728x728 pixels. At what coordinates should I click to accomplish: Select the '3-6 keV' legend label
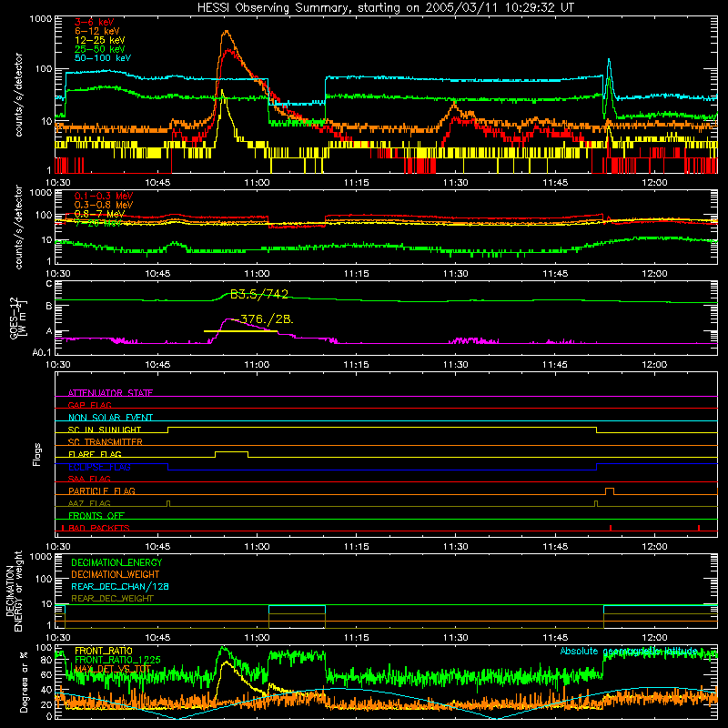(x=95, y=22)
